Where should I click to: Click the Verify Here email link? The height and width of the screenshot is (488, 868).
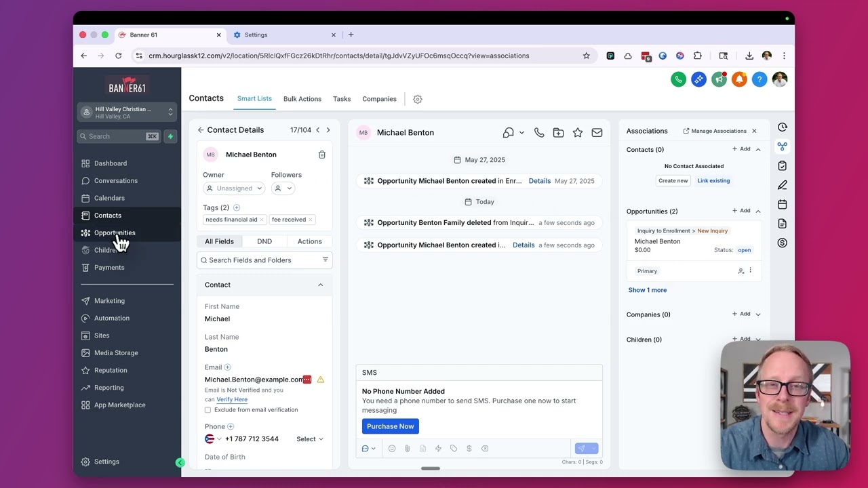click(x=232, y=400)
